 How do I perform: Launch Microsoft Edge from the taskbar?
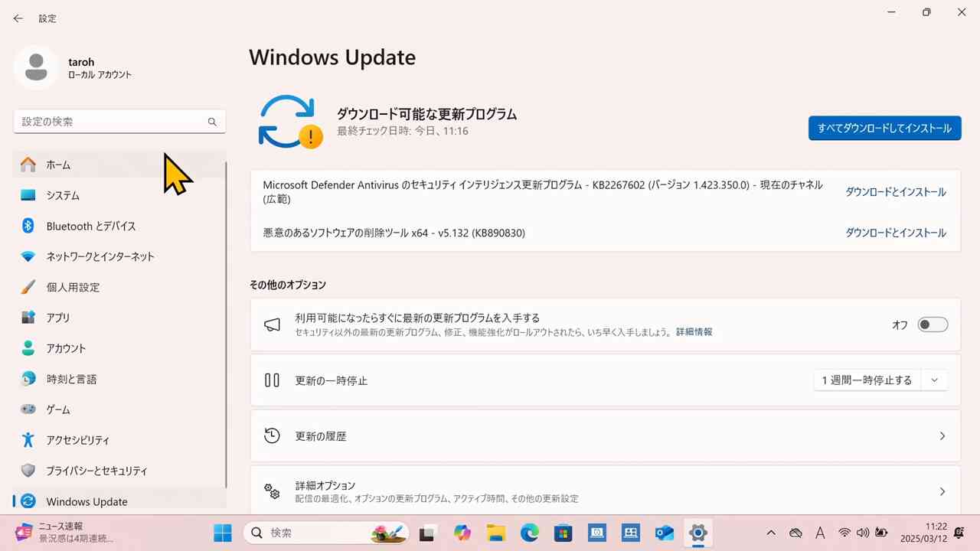[529, 533]
